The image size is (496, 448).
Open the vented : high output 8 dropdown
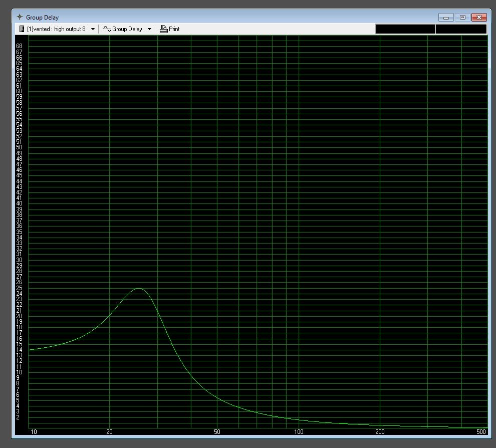(x=93, y=29)
